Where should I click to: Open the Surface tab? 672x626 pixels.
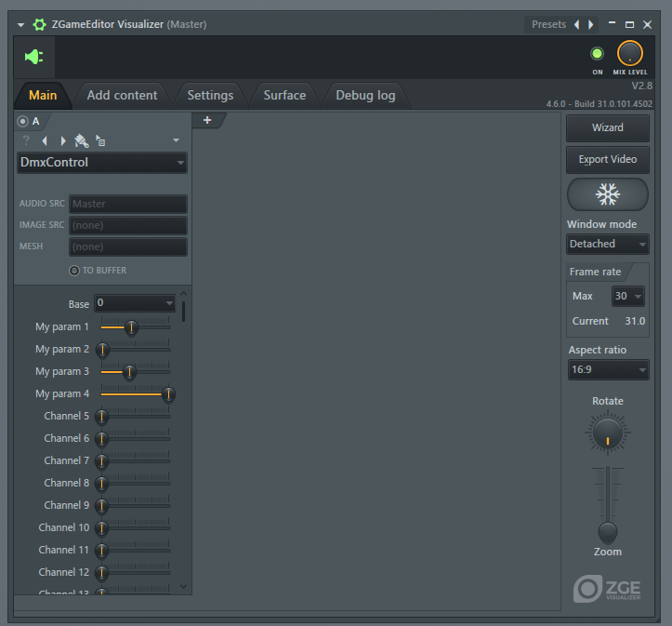[x=284, y=95]
